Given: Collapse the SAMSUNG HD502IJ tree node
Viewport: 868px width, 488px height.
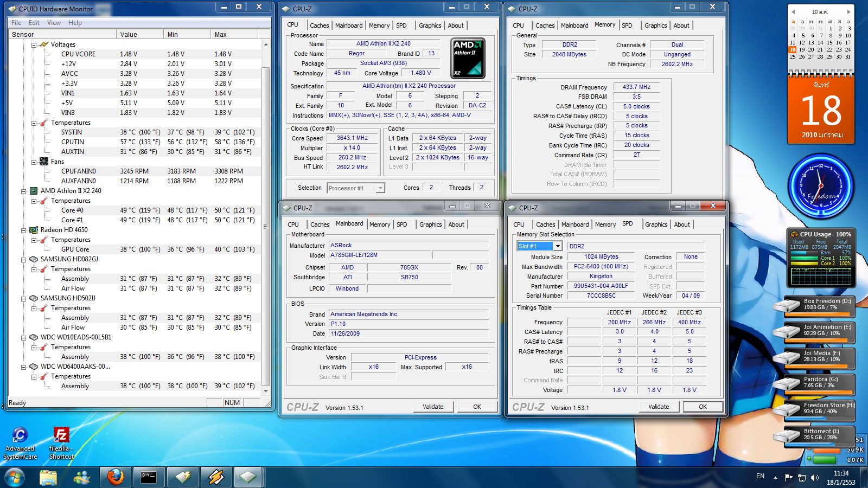Looking at the screenshot, I should pyautogui.click(x=24, y=298).
